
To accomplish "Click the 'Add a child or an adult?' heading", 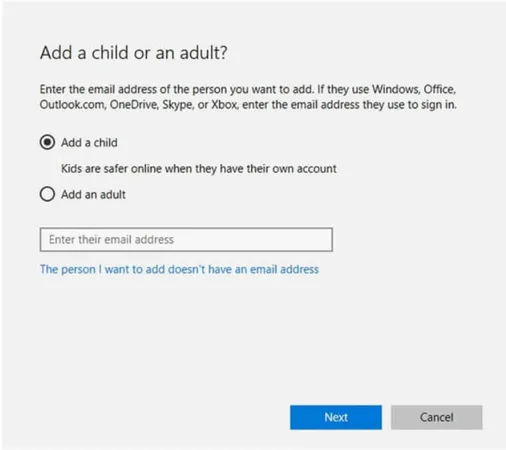I will (134, 53).
